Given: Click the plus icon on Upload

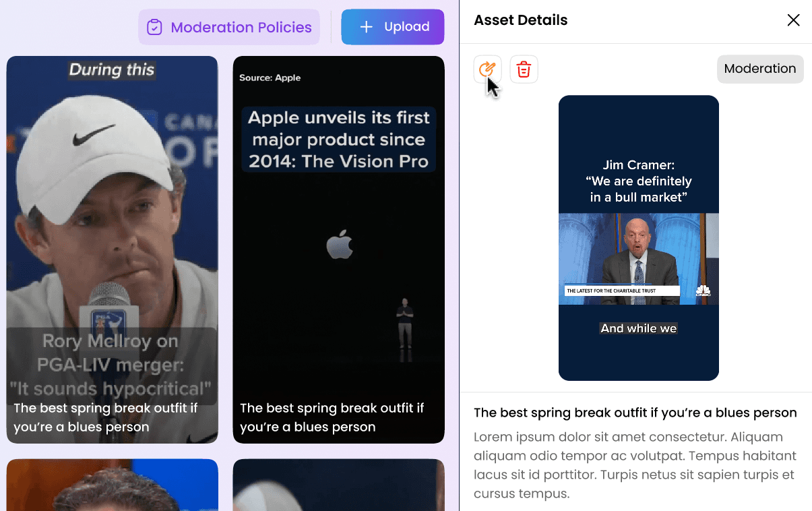Looking at the screenshot, I should [366, 27].
